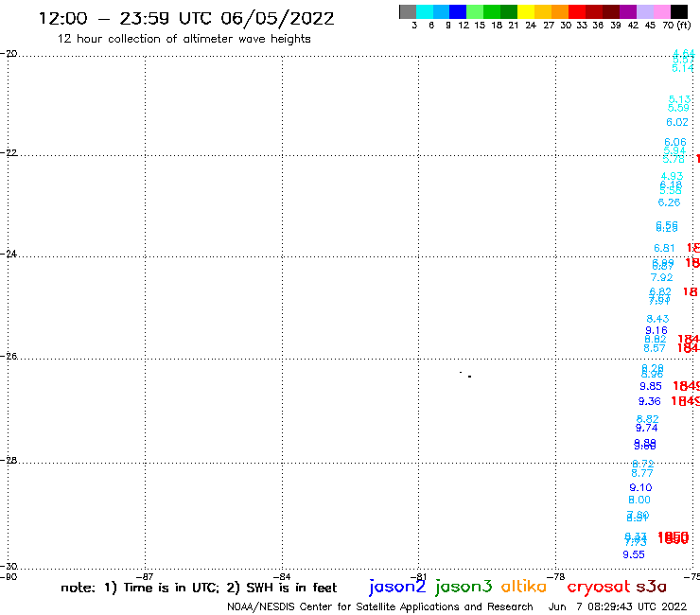
Task: Select the 'Jun 7 08:29:43 UTC 2022' timestamp
Action: tap(618, 607)
